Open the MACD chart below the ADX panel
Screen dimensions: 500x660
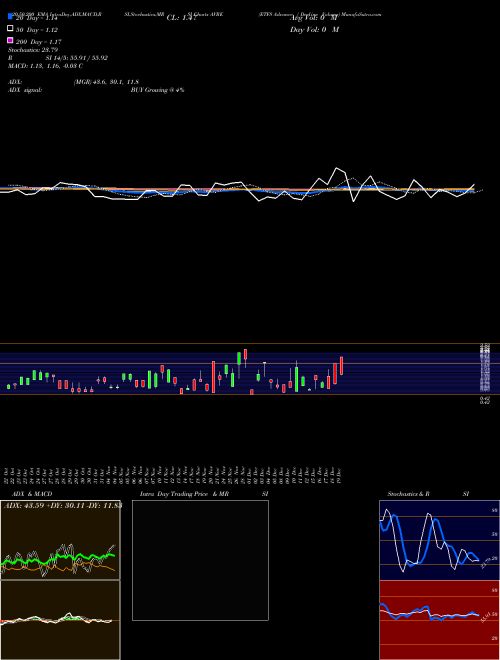pyautogui.click(x=60, y=620)
